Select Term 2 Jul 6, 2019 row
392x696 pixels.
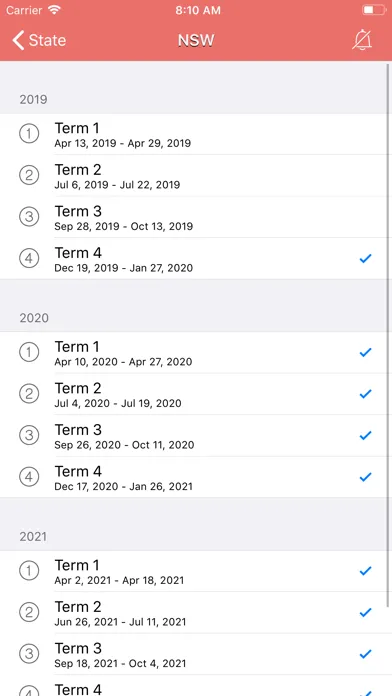pos(196,176)
